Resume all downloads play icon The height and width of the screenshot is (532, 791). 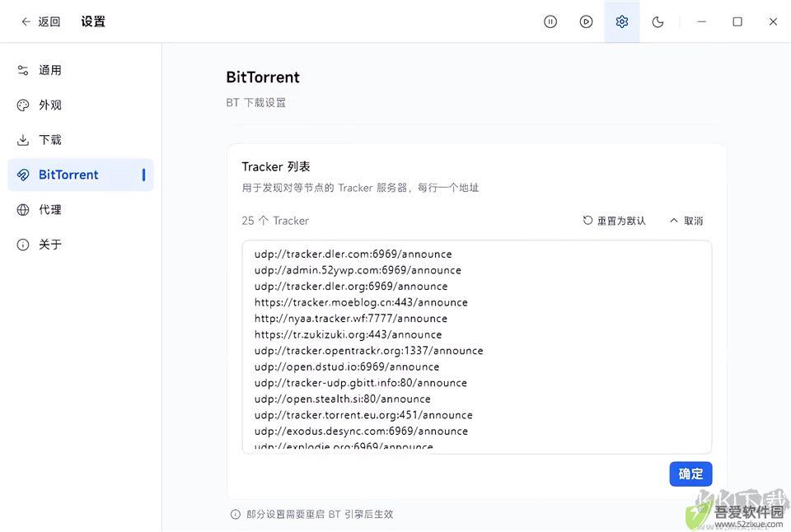(586, 21)
